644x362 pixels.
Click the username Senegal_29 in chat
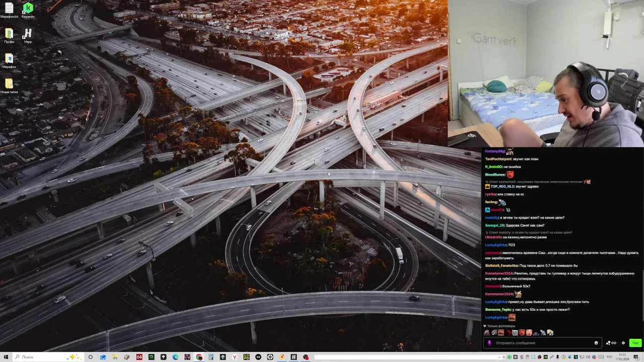(495, 225)
